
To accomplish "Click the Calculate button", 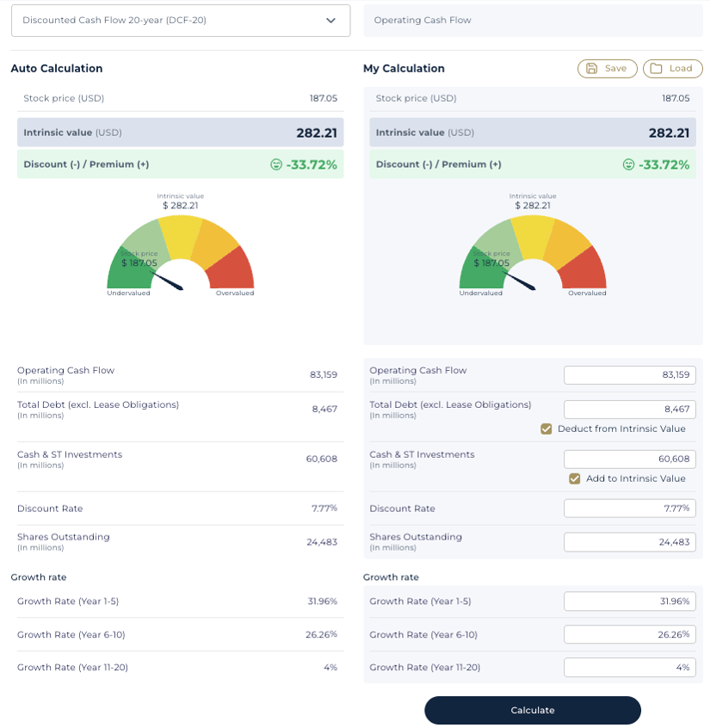I will [532, 710].
